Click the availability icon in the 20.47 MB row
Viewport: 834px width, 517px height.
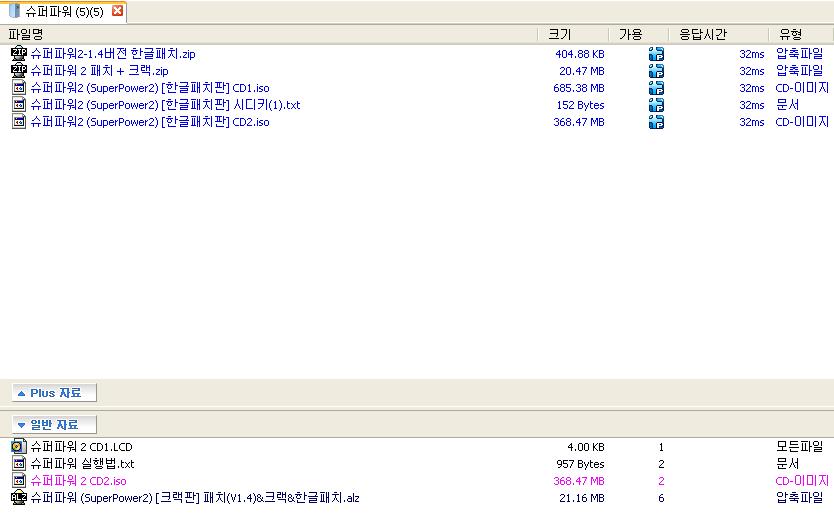[x=656, y=71]
